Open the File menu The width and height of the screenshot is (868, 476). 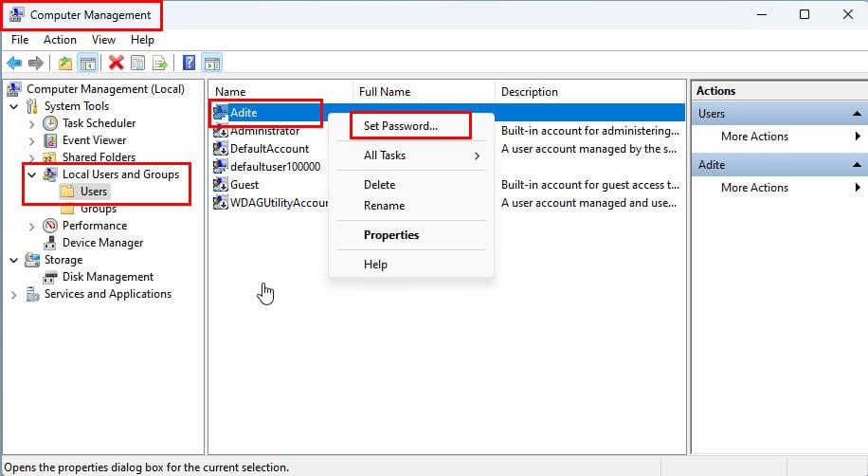(x=20, y=40)
